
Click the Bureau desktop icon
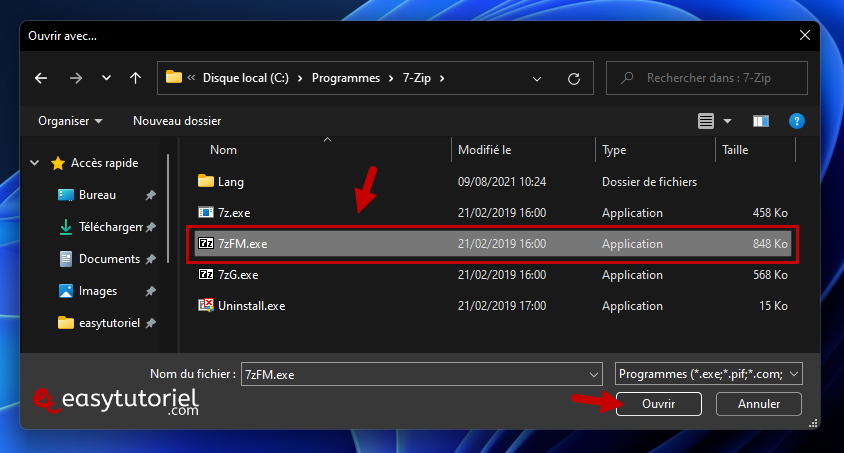[x=66, y=195]
